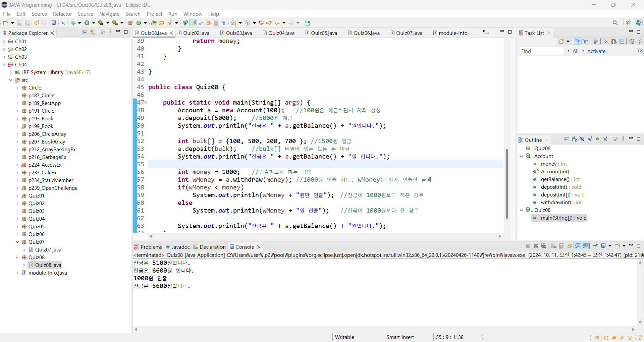
Task: Click the editor vertical scrollbar thumb
Action: coord(507,183)
